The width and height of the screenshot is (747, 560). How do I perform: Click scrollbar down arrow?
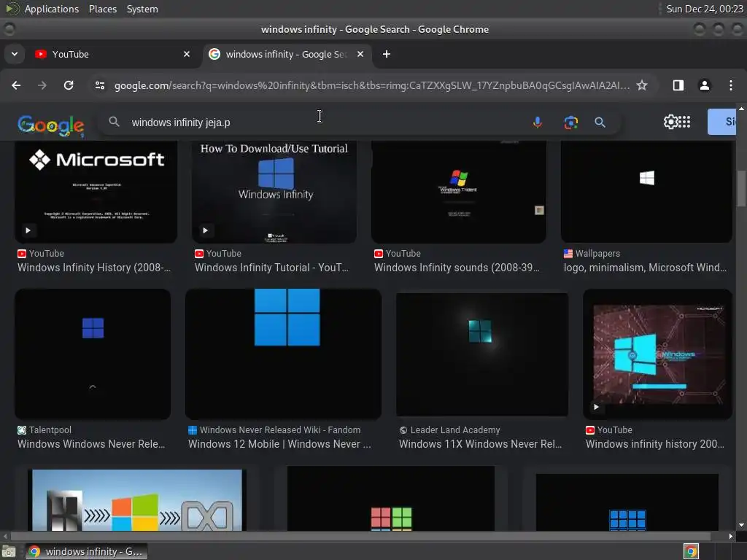click(741, 525)
